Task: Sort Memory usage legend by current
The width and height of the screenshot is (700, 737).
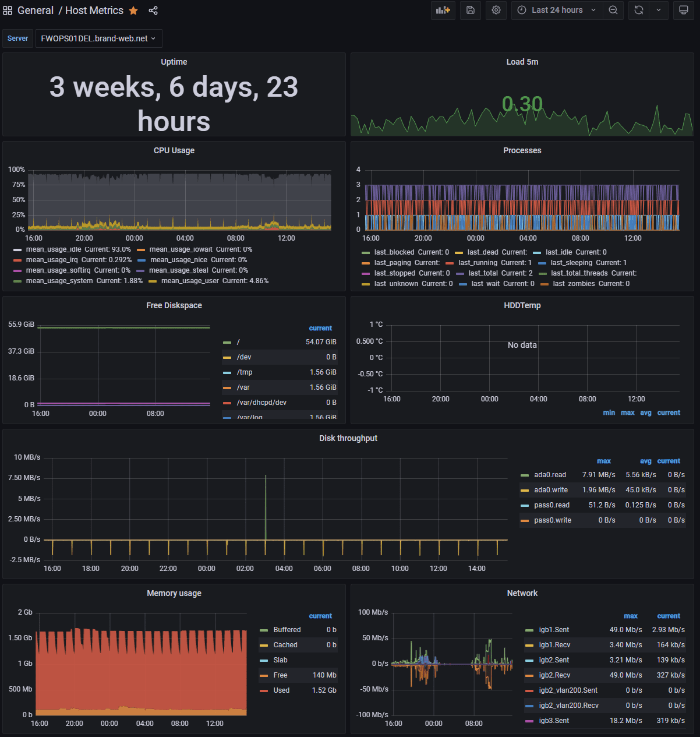Action: coord(320,616)
